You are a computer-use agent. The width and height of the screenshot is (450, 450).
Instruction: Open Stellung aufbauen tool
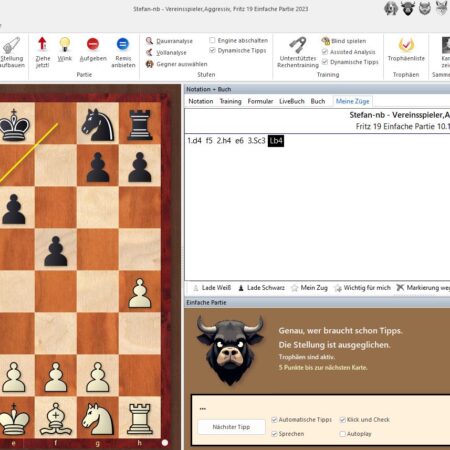(x=12, y=52)
